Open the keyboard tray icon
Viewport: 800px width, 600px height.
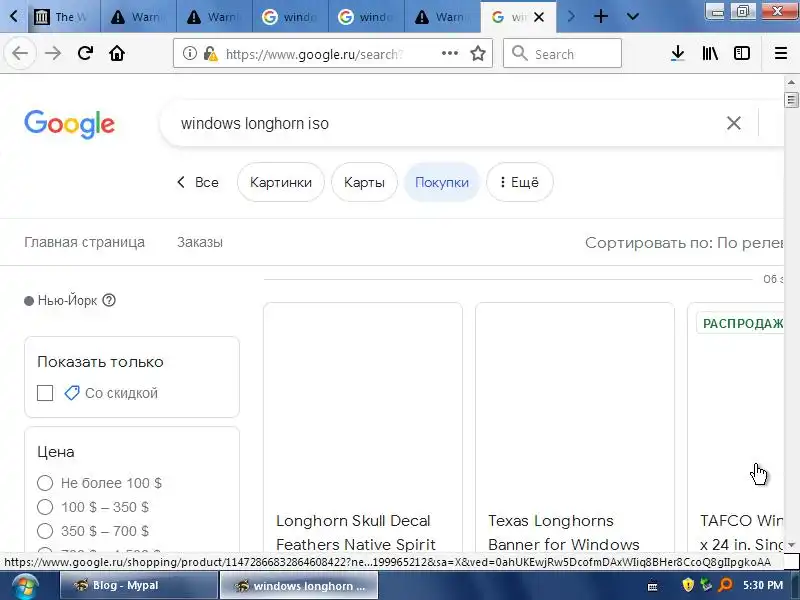[653, 587]
